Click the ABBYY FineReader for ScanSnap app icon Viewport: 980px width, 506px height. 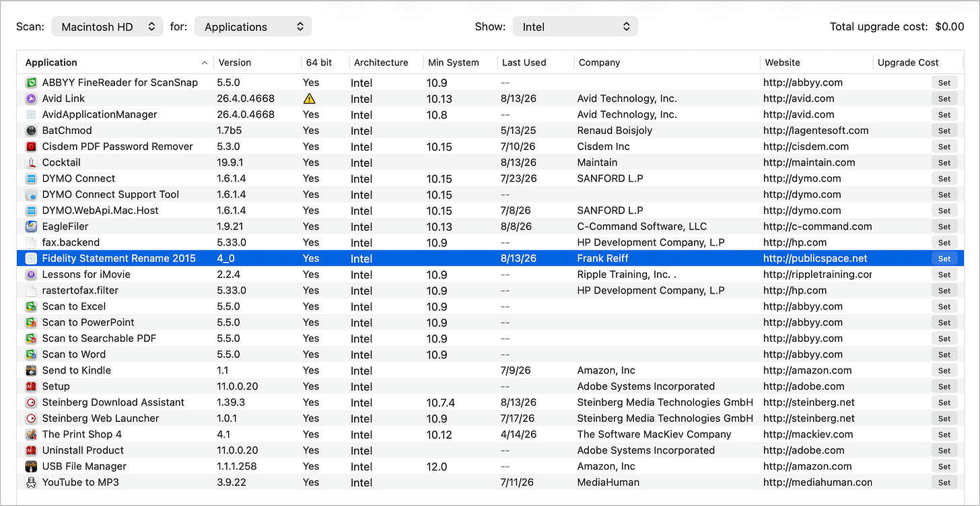31,83
